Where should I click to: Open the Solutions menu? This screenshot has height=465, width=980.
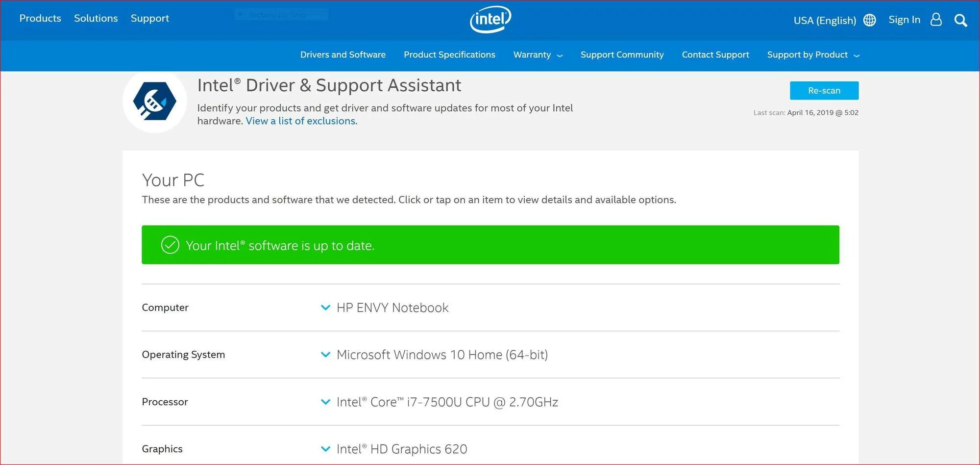pos(96,18)
